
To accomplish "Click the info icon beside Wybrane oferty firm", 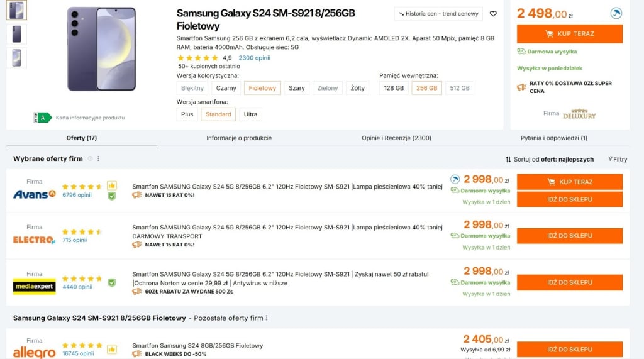I will pyautogui.click(x=90, y=159).
